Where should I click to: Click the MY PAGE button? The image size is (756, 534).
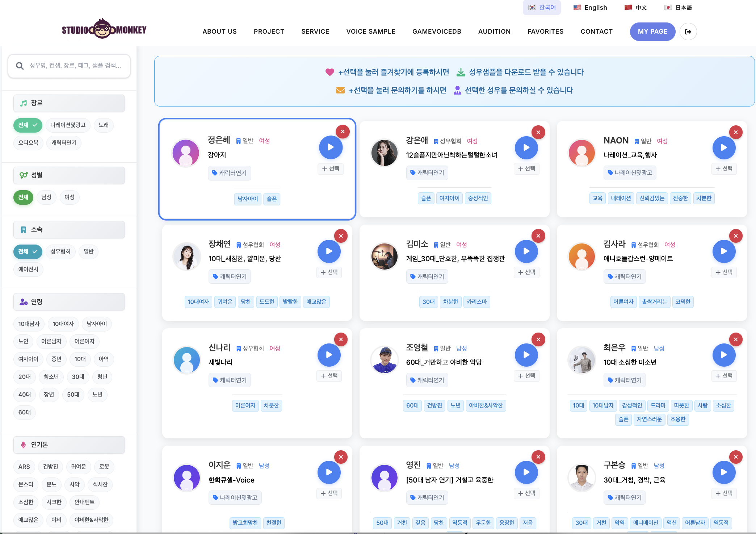[652, 32]
